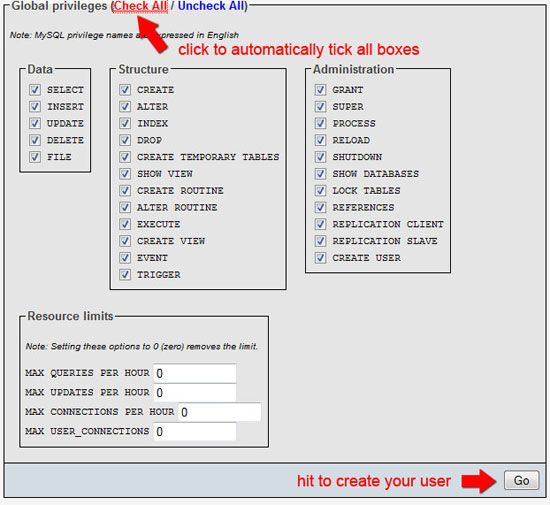Click the Check All link
Screen dimensions: 550x505
(x=141, y=6)
